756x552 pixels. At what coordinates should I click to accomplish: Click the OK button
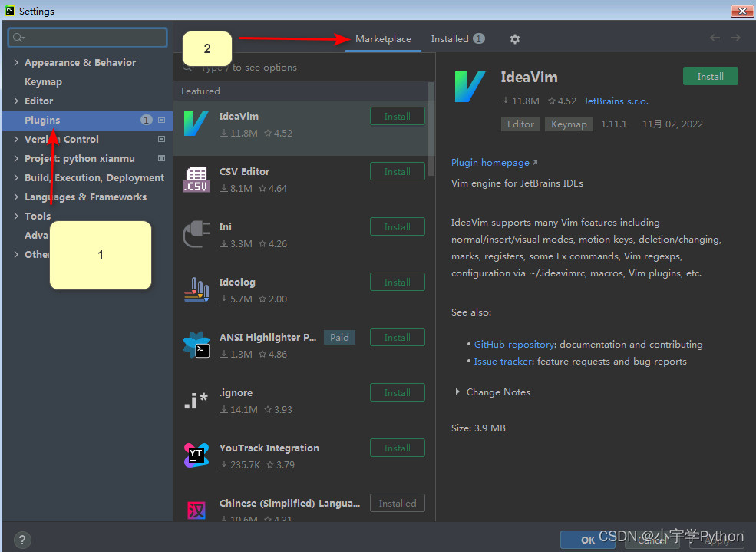(588, 540)
